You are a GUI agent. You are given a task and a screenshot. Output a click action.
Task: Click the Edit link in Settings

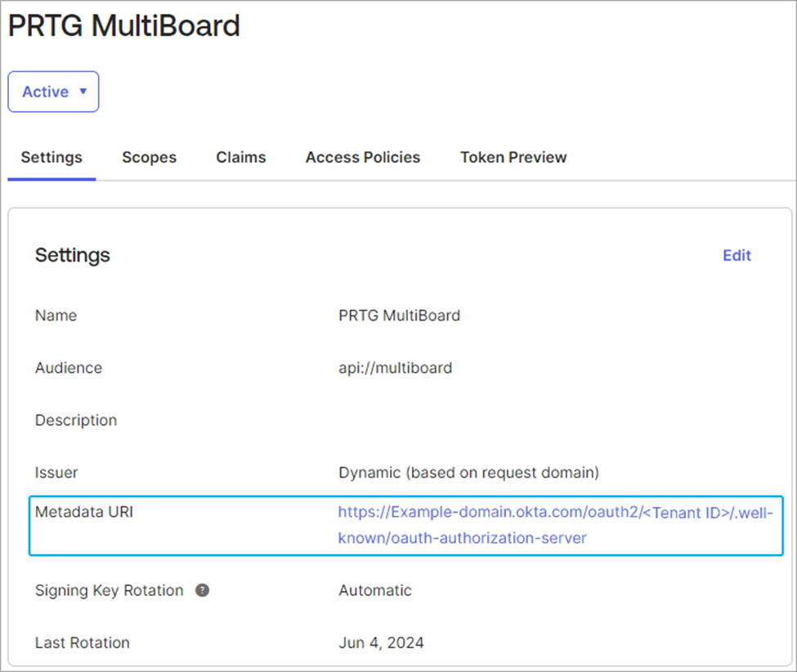[x=737, y=255]
